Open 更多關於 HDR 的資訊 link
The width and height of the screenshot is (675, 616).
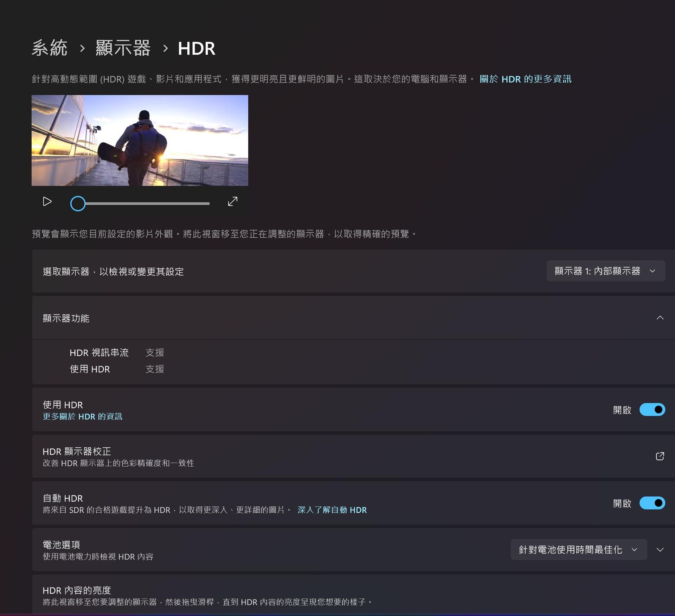pos(82,417)
